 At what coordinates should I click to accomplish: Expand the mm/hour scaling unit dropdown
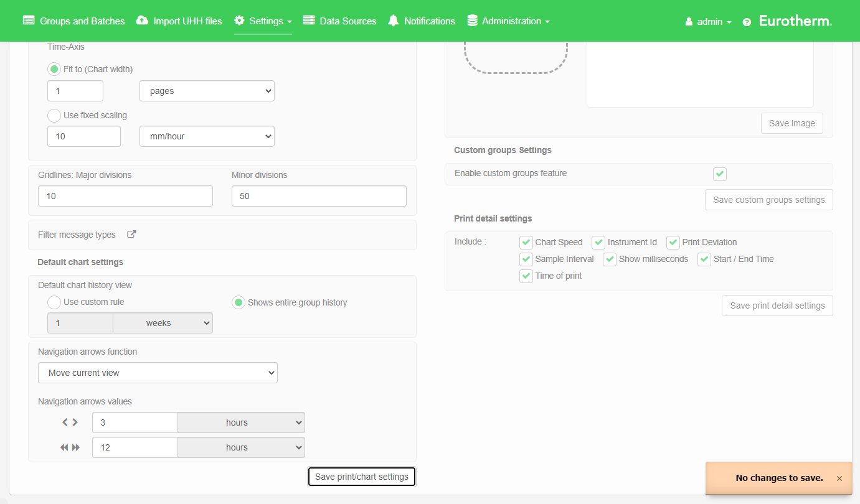(207, 136)
